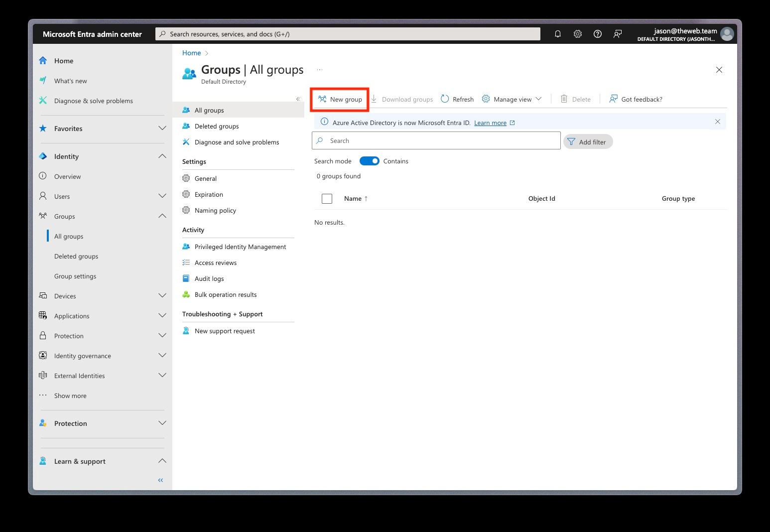The width and height of the screenshot is (770, 532).
Task: Click the Download groups arrow icon
Action: click(374, 99)
